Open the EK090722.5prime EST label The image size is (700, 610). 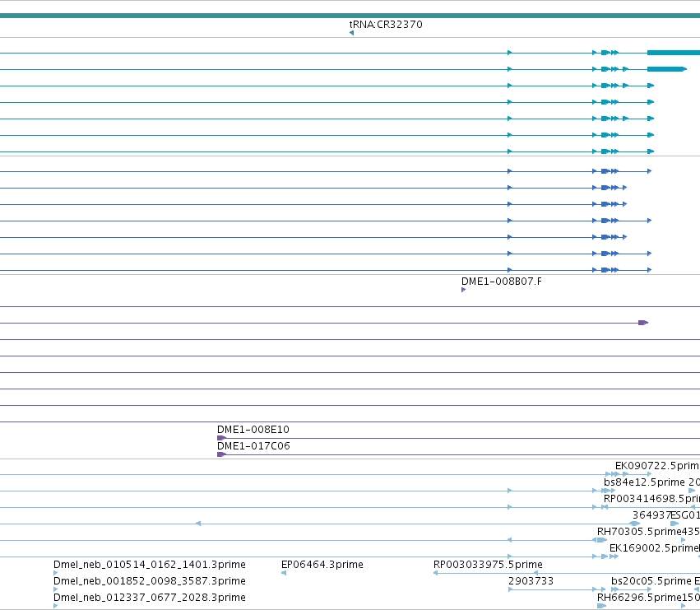click(657, 466)
